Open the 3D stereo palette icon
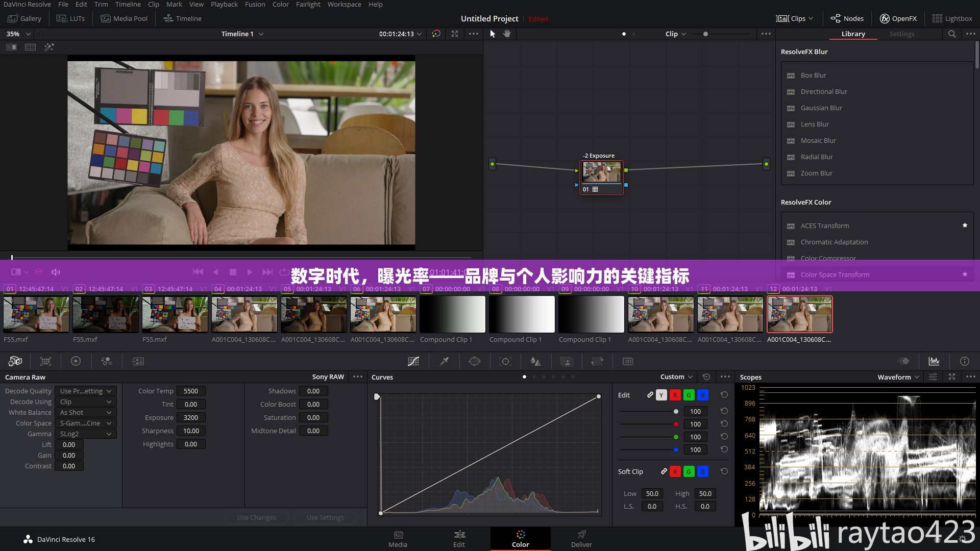The width and height of the screenshot is (980, 551). tap(628, 361)
